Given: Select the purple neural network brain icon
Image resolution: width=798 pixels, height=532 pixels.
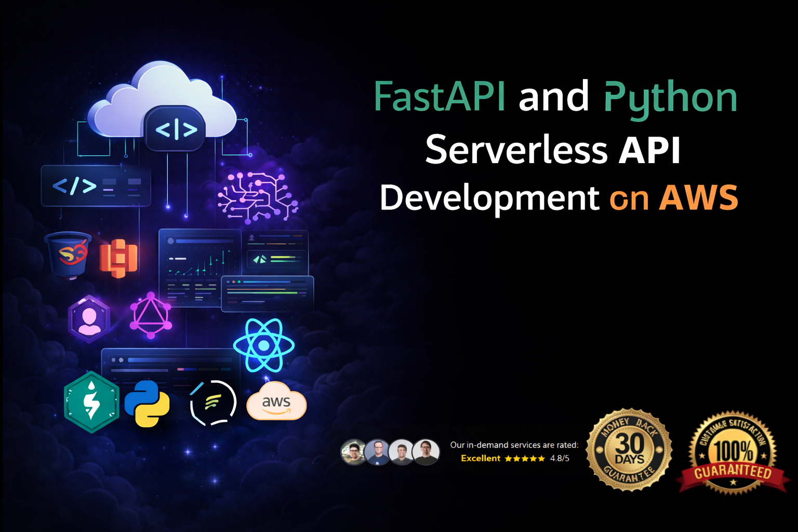Looking at the screenshot, I should [257, 197].
